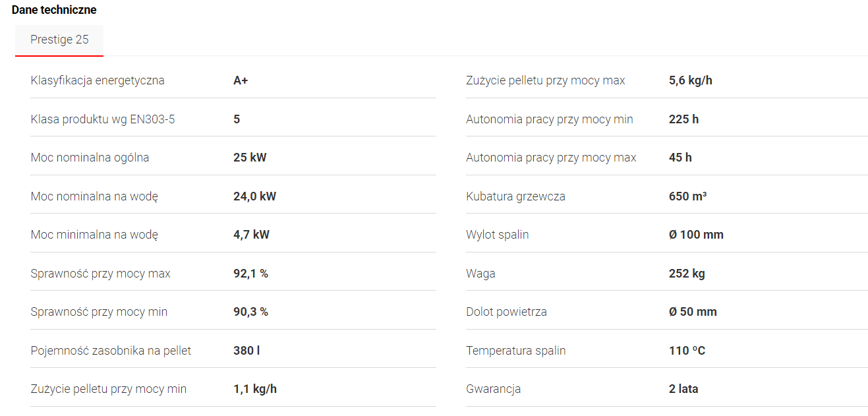Click the Dane techniczne heading
This screenshot has height=416, width=868.
pos(54,10)
